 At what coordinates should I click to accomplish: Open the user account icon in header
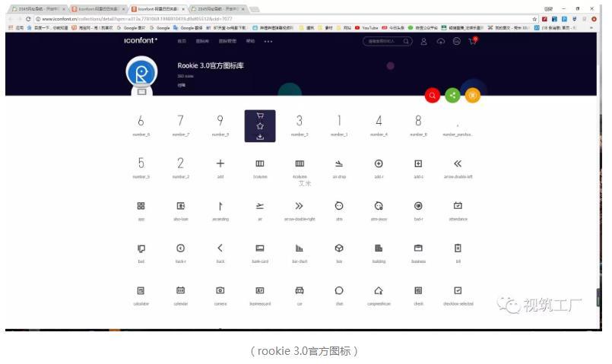click(423, 41)
